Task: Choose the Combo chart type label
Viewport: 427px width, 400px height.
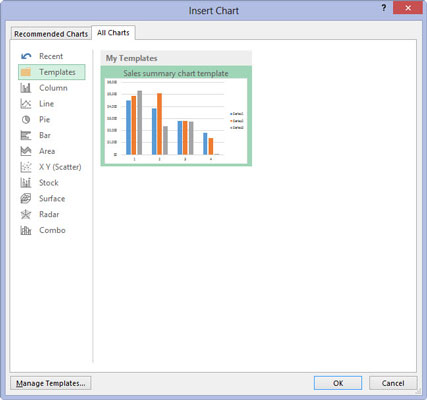Action: (x=52, y=230)
